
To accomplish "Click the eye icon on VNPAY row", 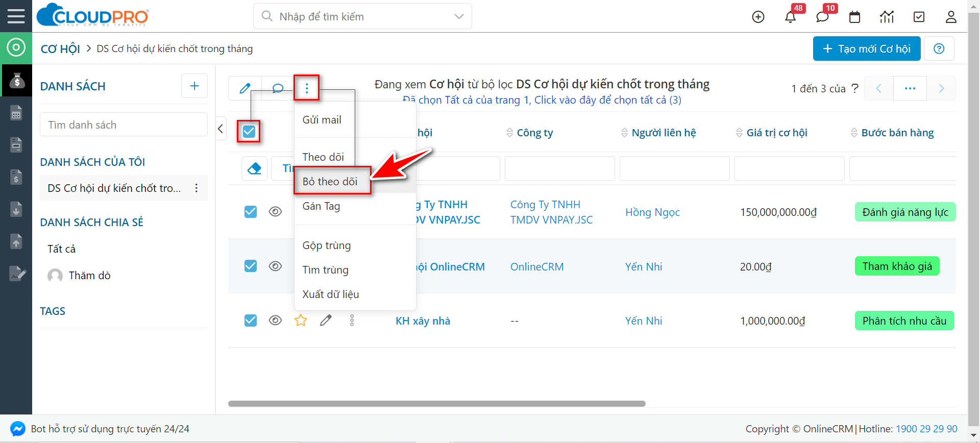I will (x=275, y=211).
